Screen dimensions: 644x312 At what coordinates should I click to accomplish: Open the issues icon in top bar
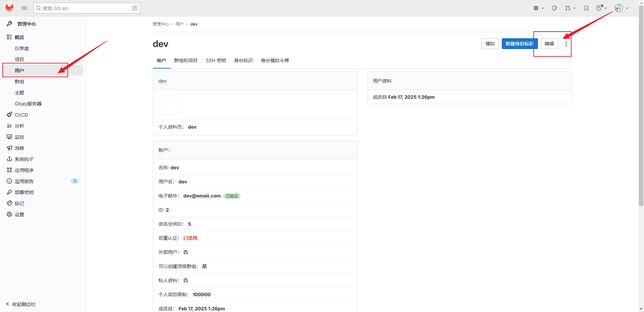[554, 8]
